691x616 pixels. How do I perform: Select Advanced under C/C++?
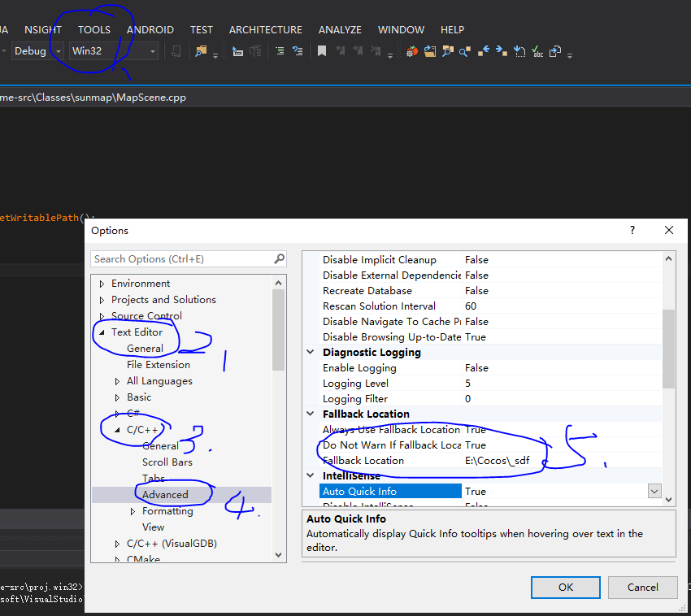[x=165, y=495]
